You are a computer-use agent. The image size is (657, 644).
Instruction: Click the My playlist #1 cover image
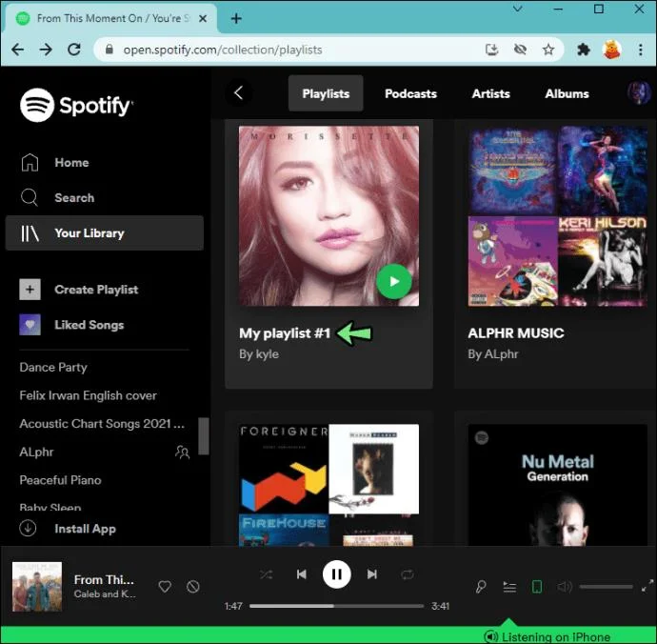[328, 216]
